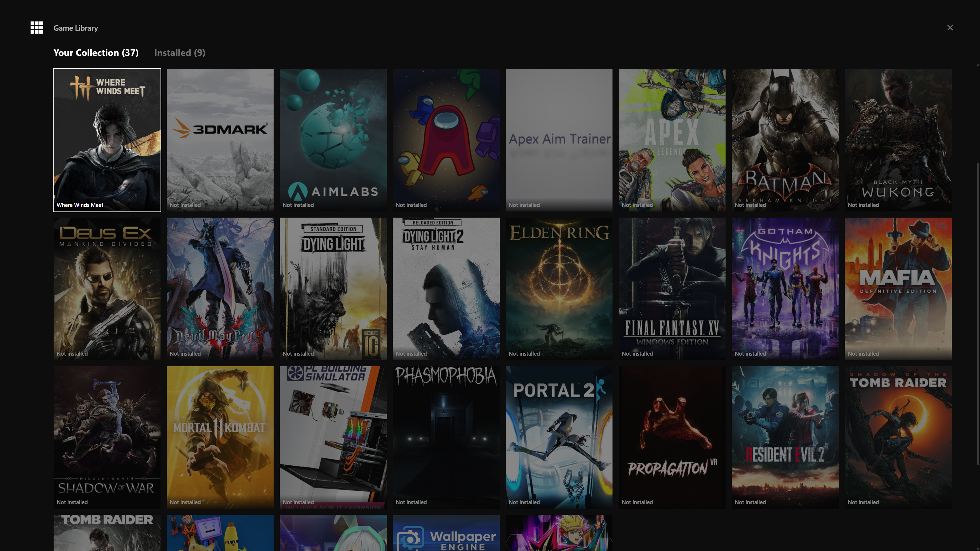Select the Aimlabs game tile
The width and height of the screenshot is (980, 551).
point(333,140)
